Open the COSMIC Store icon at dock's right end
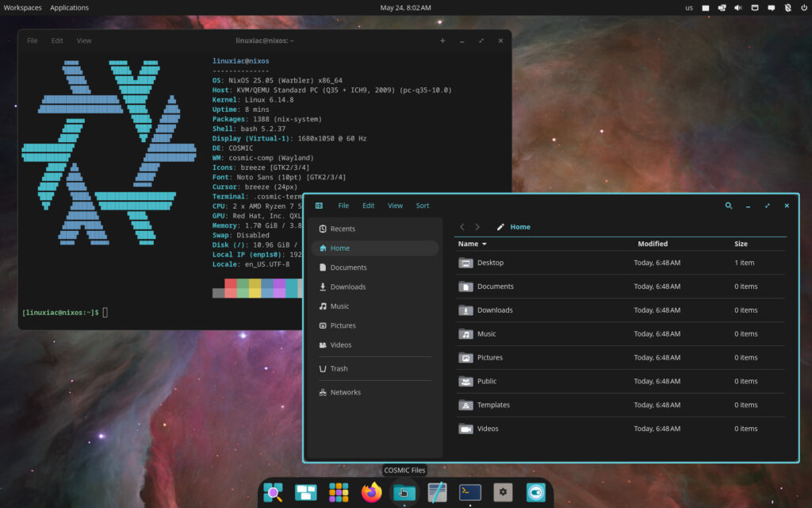The image size is (812, 508). click(535, 492)
